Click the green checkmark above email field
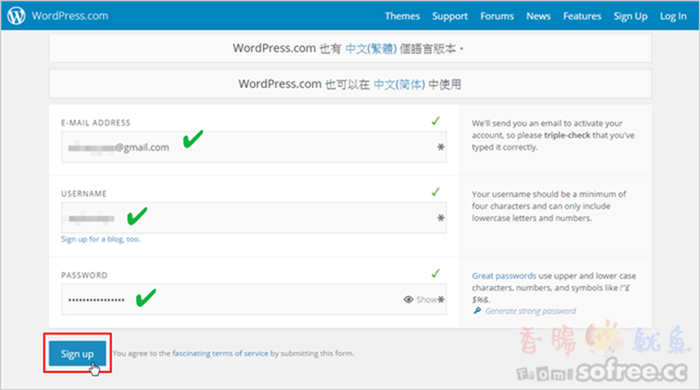Image resolution: width=700 pixels, height=390 pixels. (x=436, y=121)
